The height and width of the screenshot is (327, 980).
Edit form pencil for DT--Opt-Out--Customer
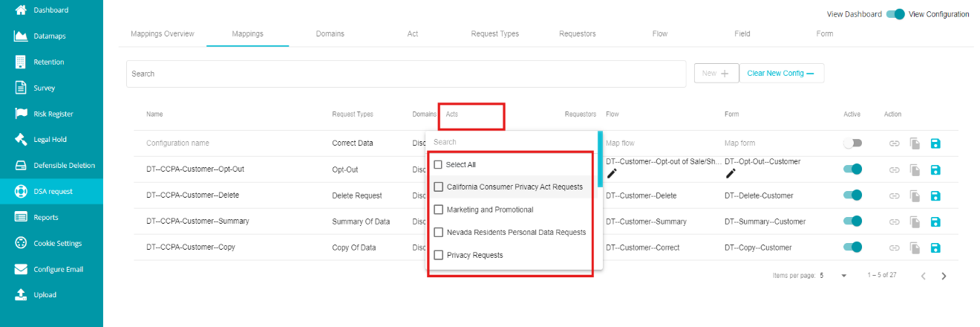[731, 173]
